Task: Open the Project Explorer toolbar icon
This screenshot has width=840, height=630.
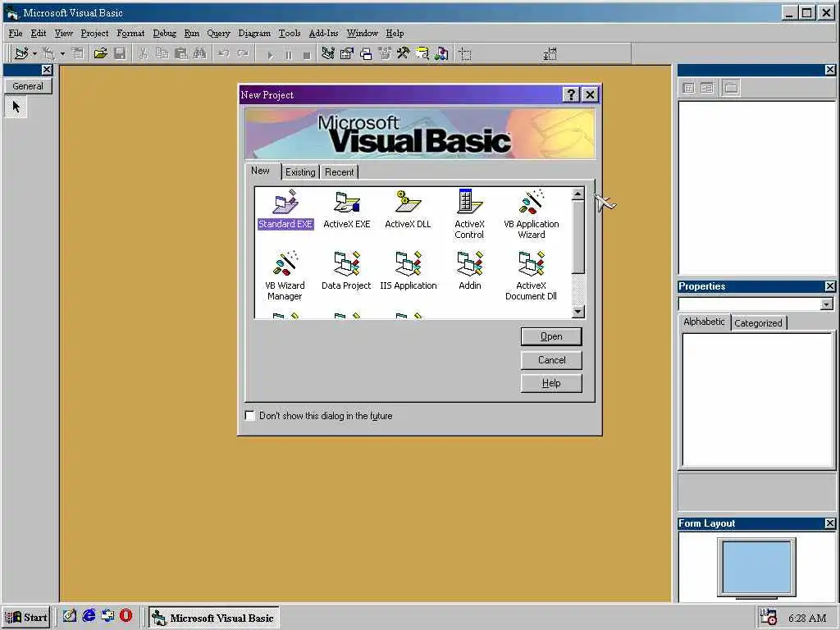Action: coord(328,53)
